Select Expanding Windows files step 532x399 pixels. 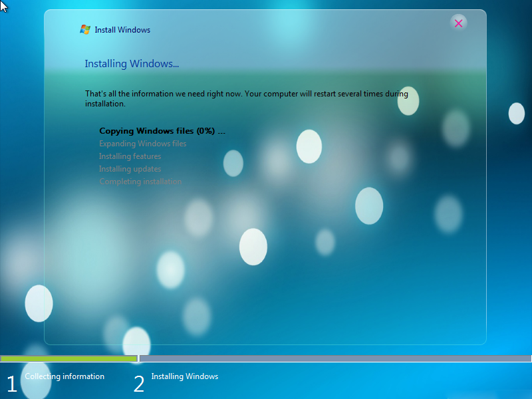coord(142,144)
